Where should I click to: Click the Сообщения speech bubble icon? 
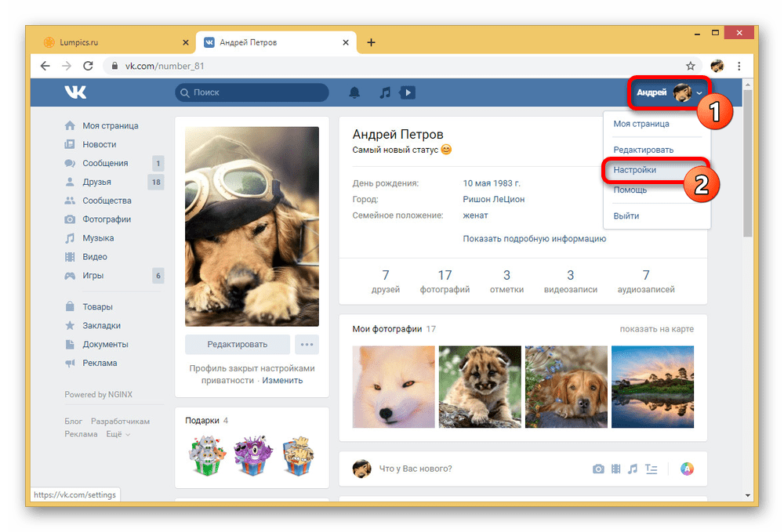(70, 163)
